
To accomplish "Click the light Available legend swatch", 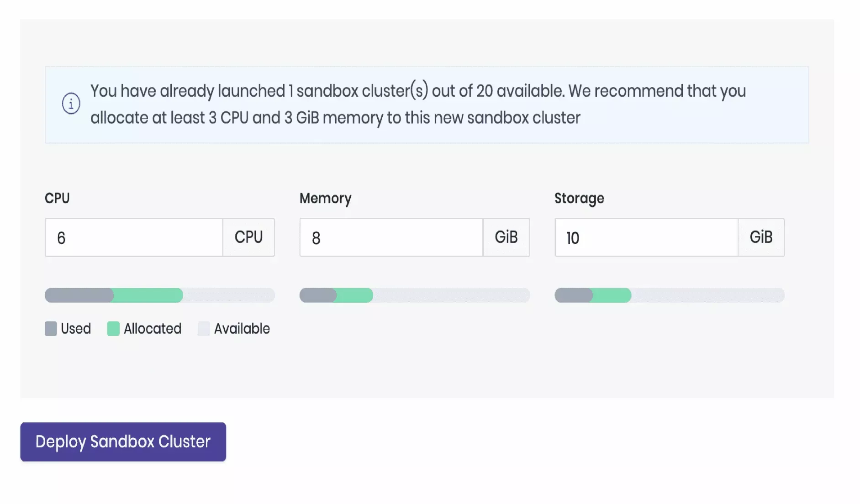I will tap(204, 329).
